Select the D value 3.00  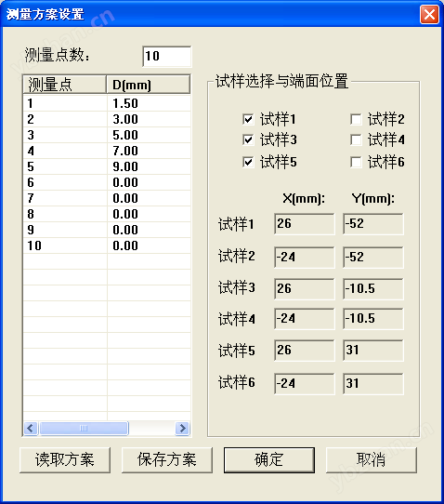(x=125, y=119)
